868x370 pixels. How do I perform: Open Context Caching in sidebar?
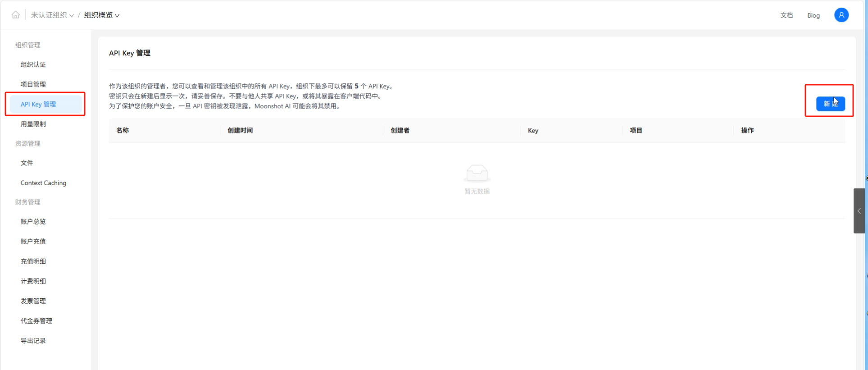(43, 183)
